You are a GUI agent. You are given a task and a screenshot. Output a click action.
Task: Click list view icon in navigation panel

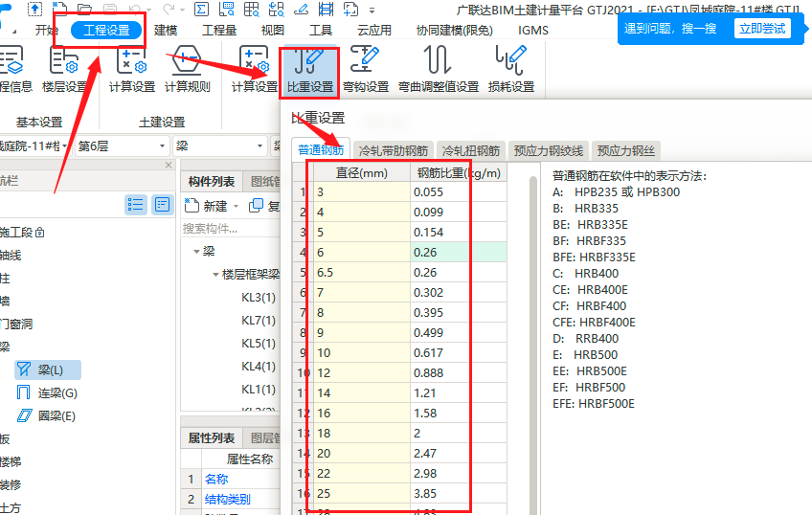click(x=136, y=205)
